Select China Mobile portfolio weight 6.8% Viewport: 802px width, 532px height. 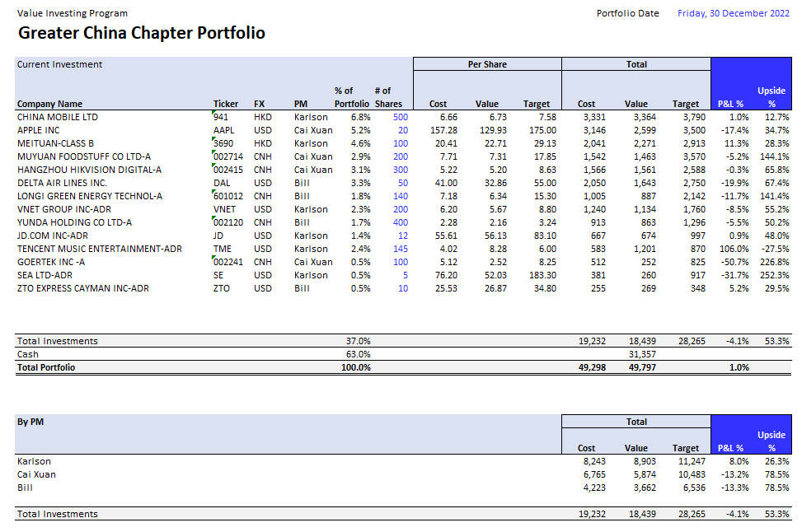[x=360, y=117]
